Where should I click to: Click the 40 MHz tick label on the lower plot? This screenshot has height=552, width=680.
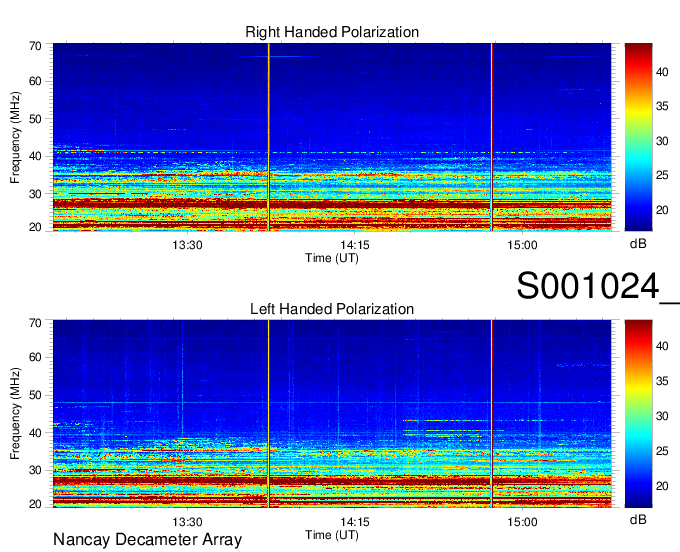coord(35,433)
